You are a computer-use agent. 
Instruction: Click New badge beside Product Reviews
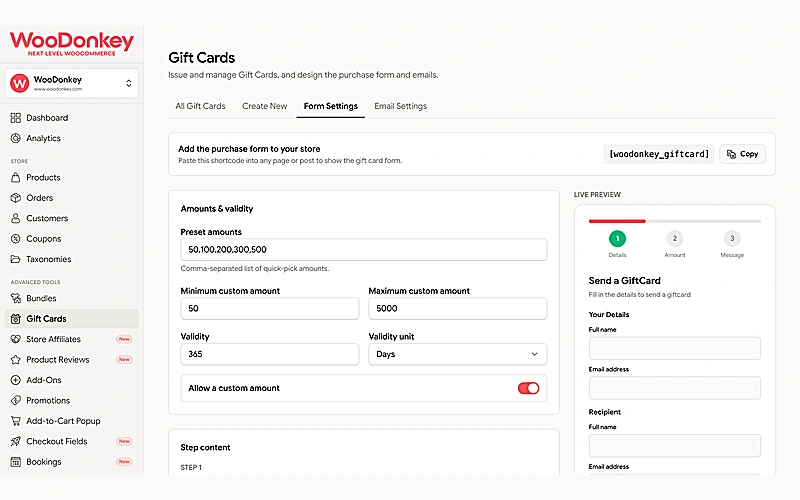tap(124, 360)
